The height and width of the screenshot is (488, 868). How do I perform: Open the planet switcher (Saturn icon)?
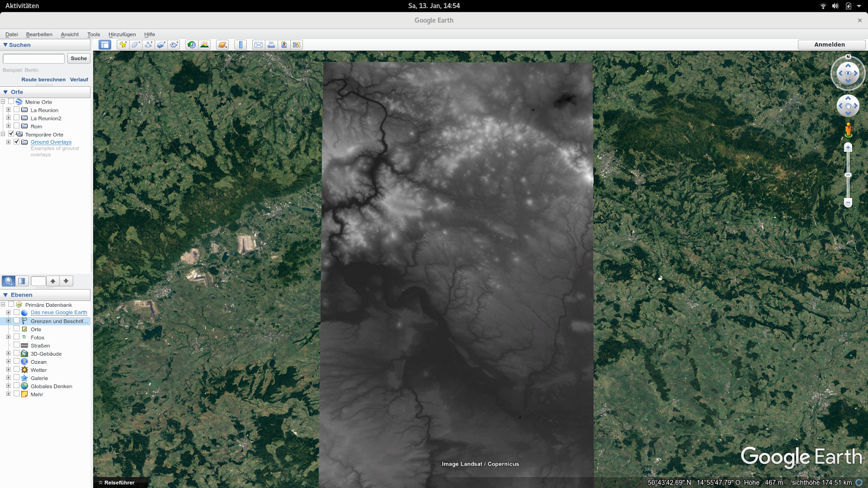coord(222,44)
